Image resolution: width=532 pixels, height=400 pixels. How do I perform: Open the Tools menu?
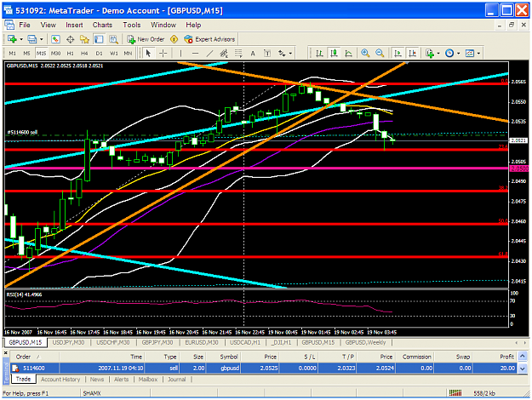point(132,25)
